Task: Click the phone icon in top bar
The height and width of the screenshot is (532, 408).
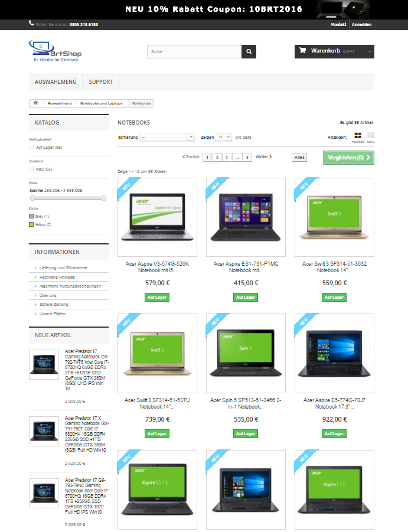Action: pos(31,23)
